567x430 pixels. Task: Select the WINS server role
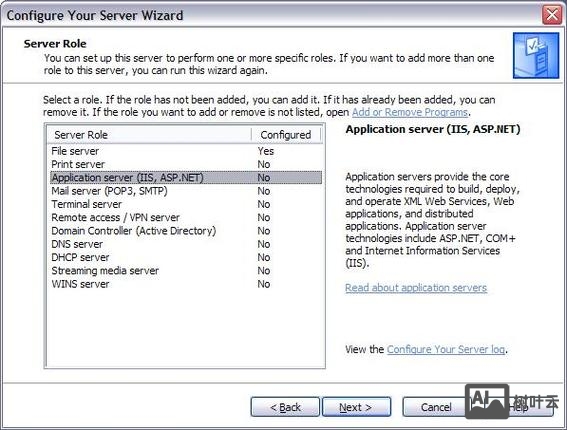coord(186,284)
